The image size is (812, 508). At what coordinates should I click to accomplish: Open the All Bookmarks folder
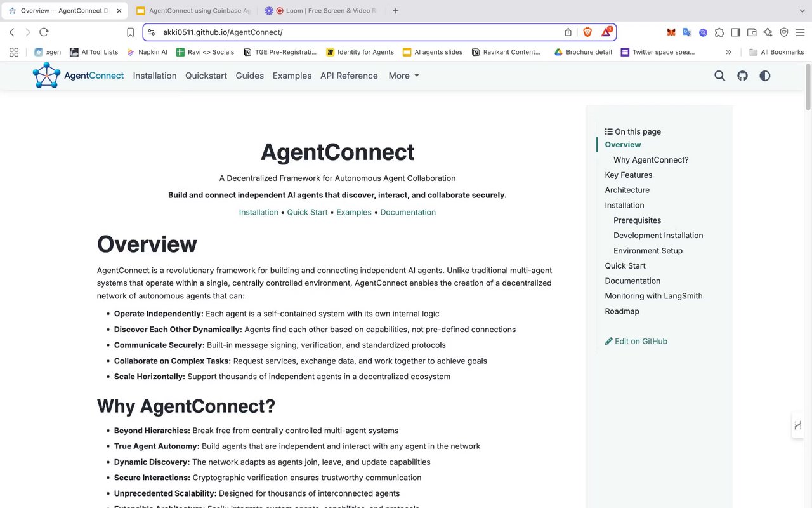(x=776, y=52)
